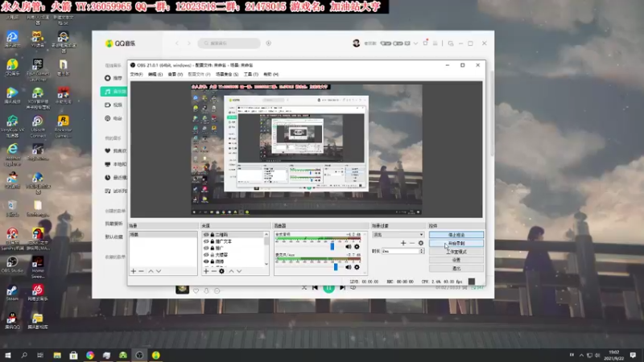This screenshot has height=362, width=644.
Task: Open the Rockstar Games desktop icon
Action: coord(64,125)
